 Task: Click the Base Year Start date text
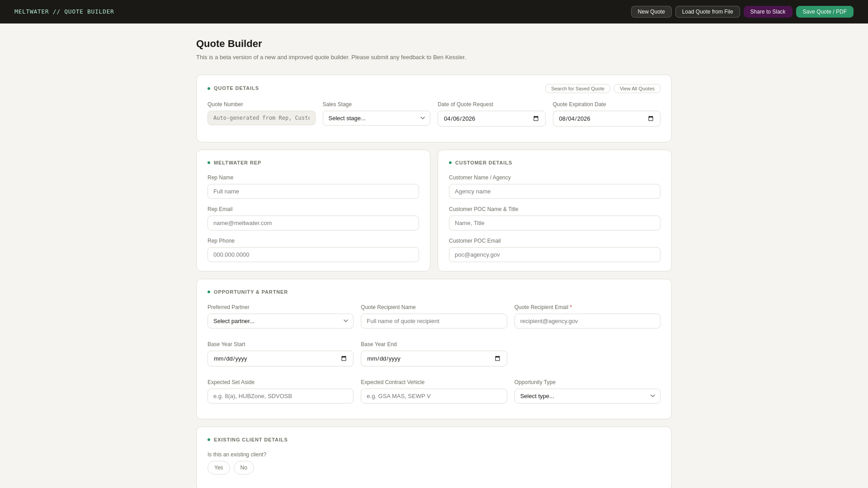click(230, 359)
